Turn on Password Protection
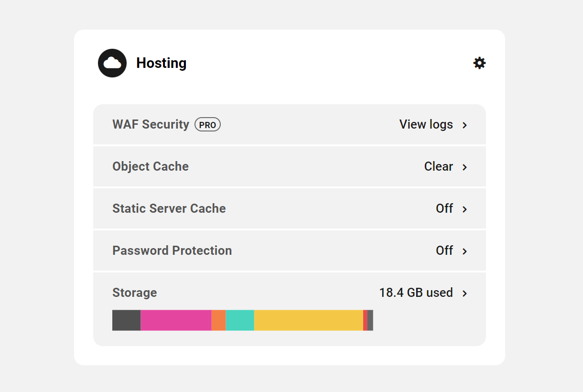Viewport: 583px width, 392px height. point(444,250)
